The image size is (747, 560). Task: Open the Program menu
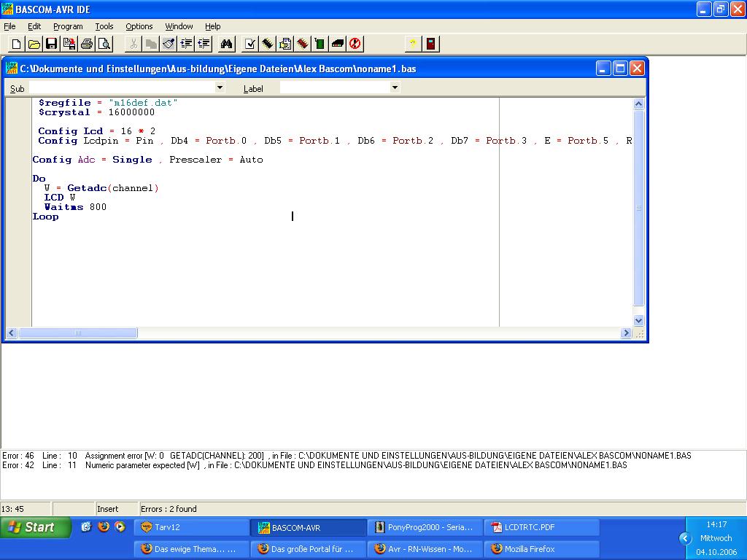click(x=68, y=26)
